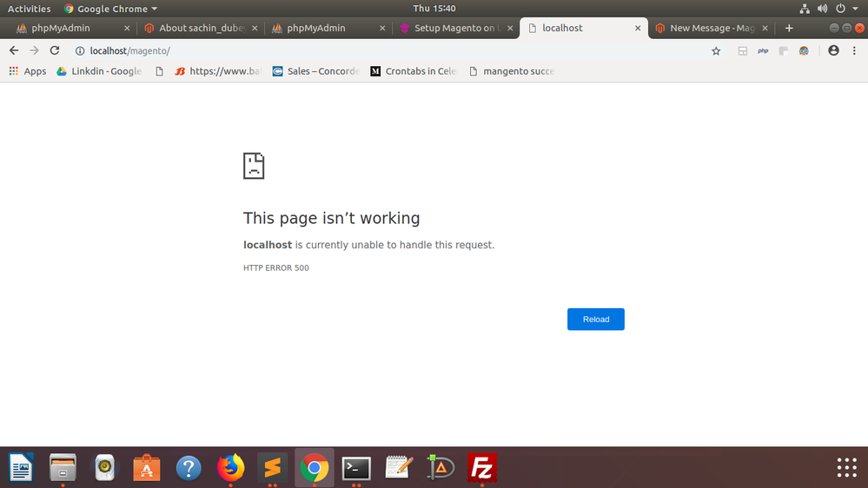Open Sublime Text from the dock

point(272,468)
